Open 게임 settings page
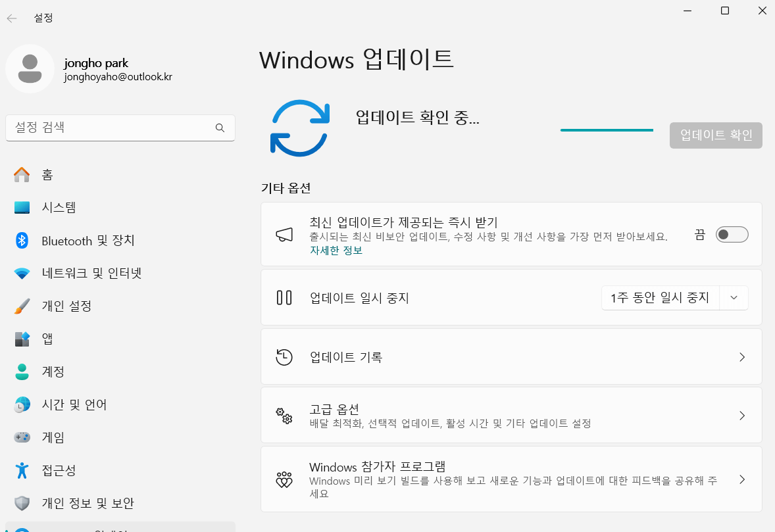This screenshot has width=775, height=532. coord(120,437)
